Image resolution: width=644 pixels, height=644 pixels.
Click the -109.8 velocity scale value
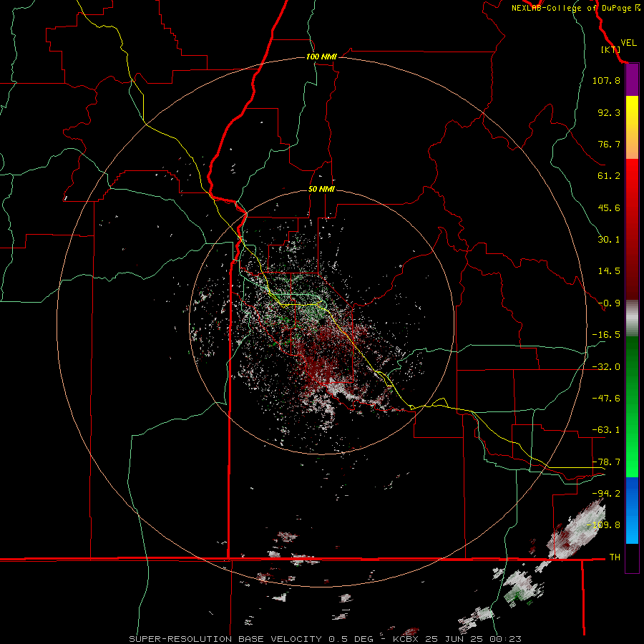(x=604, y=525)
